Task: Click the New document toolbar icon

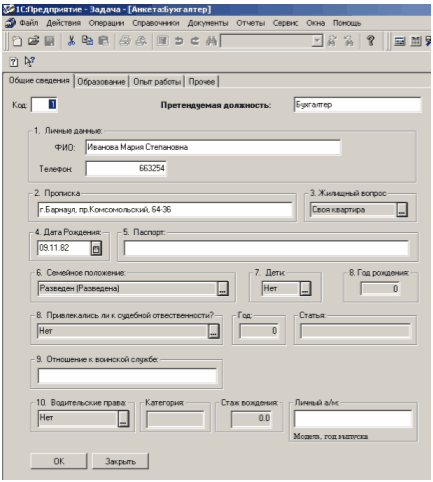Action: pos(17,41)
